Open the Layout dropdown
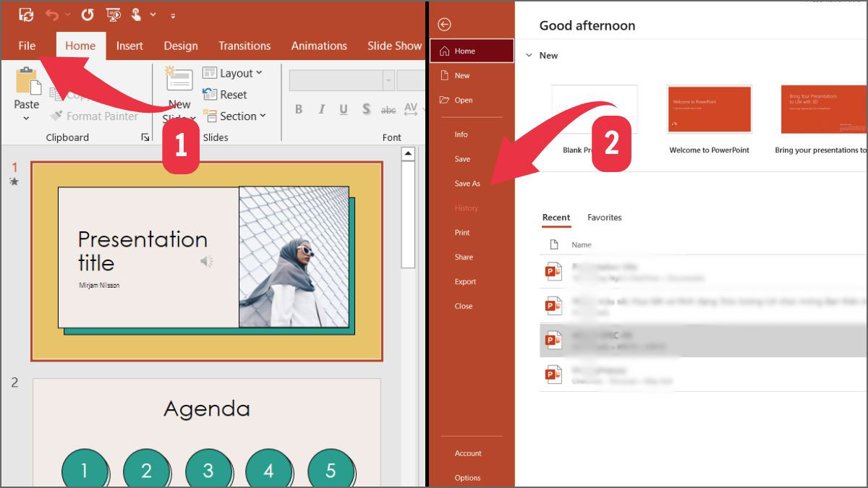The width and height of the screenshot is (868, 488). [x=234, y=72]
